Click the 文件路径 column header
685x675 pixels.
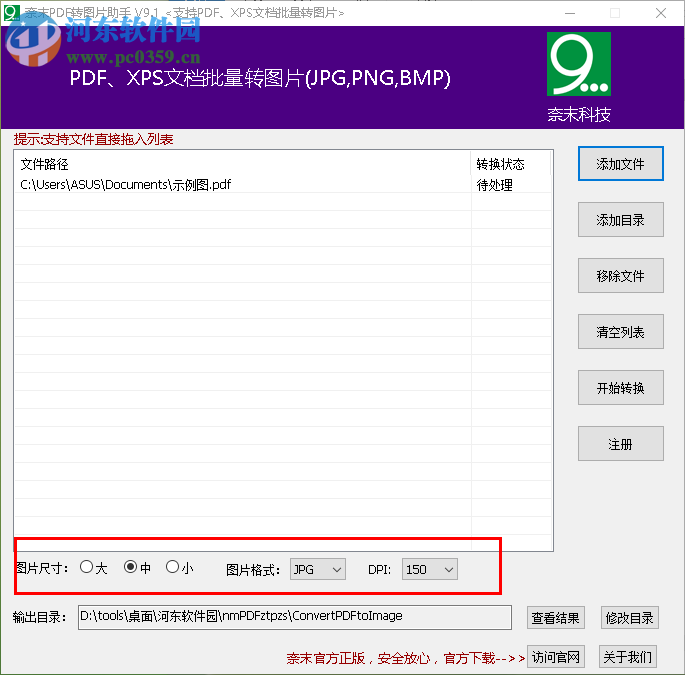tap(243, 164)
